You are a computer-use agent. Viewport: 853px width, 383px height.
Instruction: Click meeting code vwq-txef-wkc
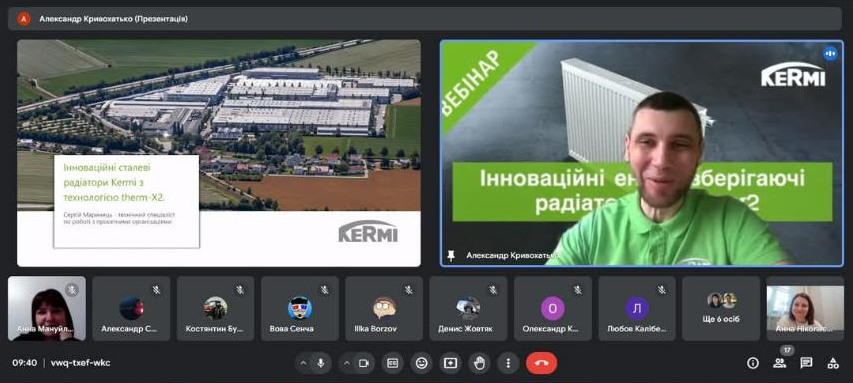coord(81,363)
